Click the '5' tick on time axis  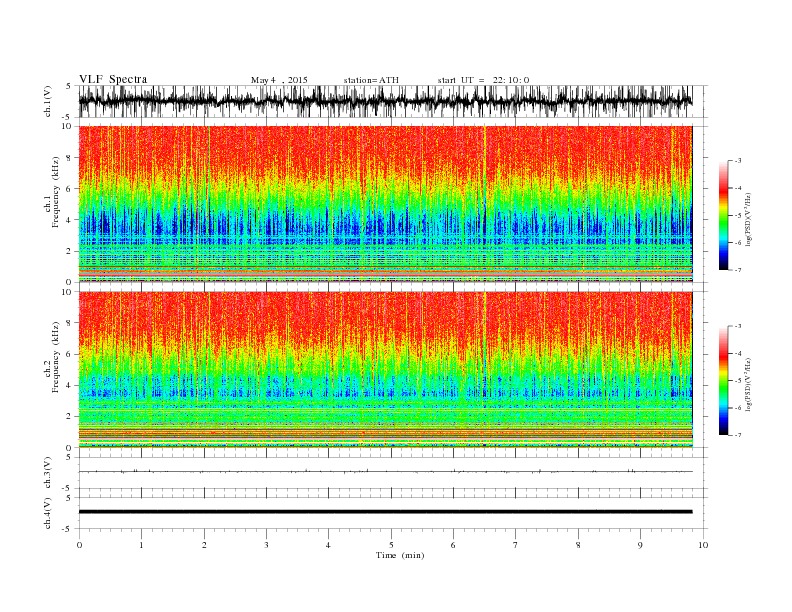tap(391, 545)
